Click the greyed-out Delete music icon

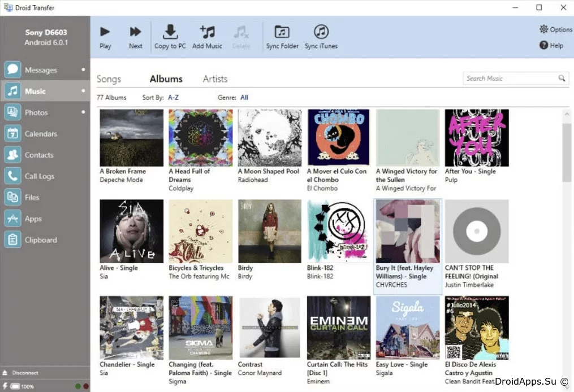[x=241, y=32]
